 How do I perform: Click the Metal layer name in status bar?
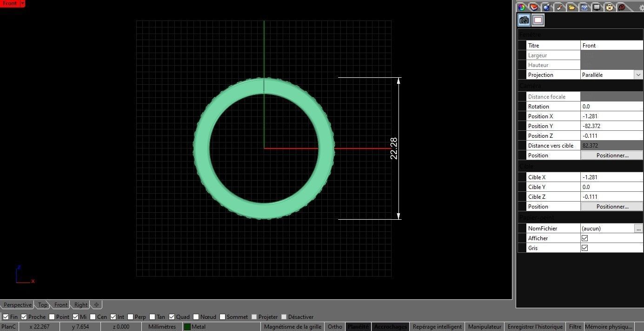199,327
